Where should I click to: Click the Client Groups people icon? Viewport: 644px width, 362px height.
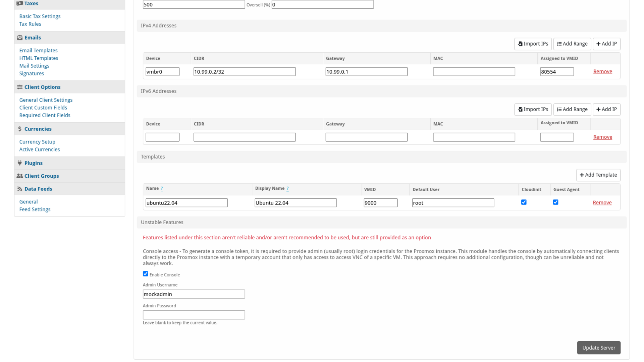point(20,176)
